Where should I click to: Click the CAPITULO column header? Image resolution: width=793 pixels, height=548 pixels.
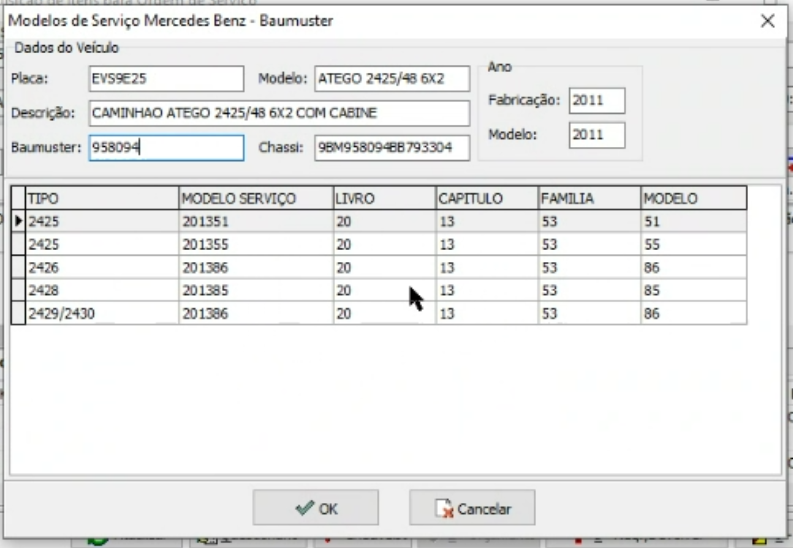(x=487, y=198)
